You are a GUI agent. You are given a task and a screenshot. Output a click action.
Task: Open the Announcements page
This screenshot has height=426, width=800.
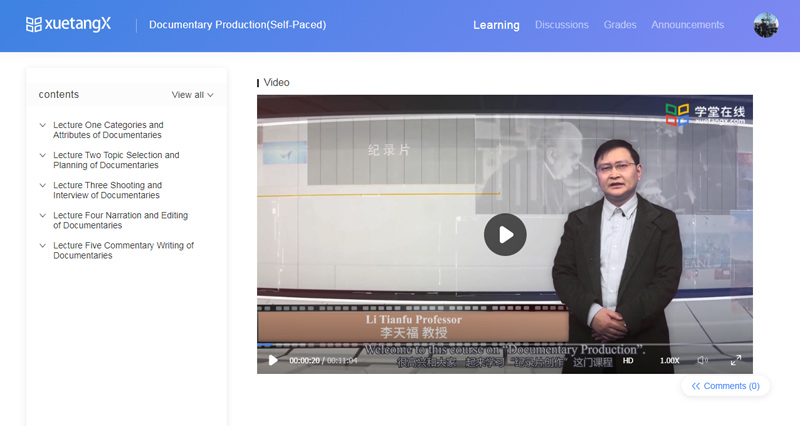(687, 25)
